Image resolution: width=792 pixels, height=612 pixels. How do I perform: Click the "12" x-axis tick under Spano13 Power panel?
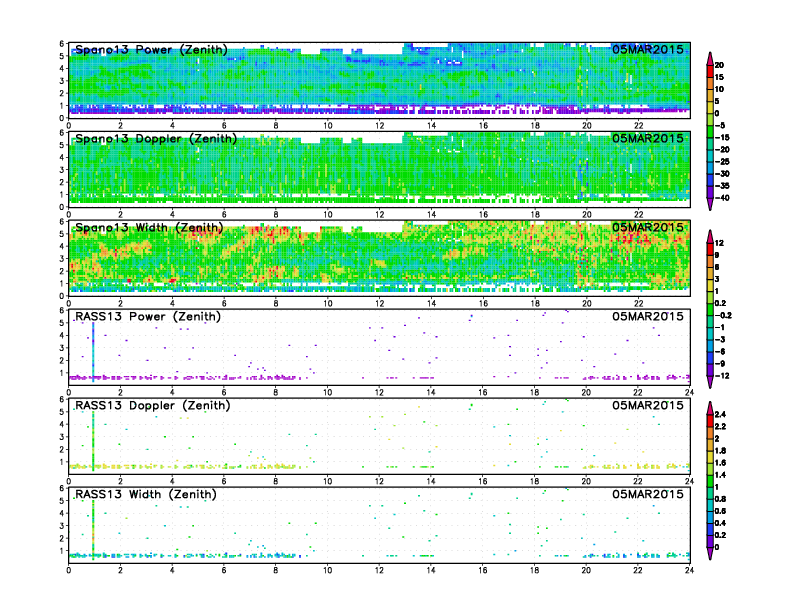pyautogui.click(x=379, y=126)
